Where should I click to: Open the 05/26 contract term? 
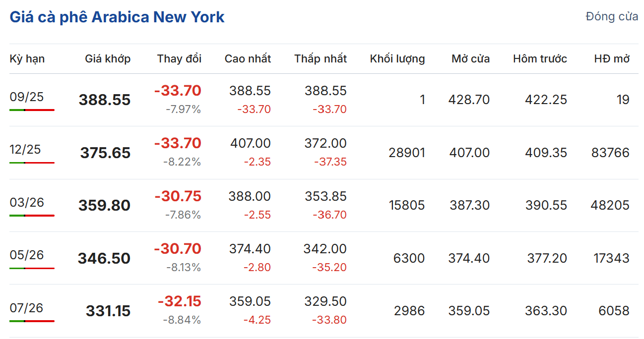(27, 255)
